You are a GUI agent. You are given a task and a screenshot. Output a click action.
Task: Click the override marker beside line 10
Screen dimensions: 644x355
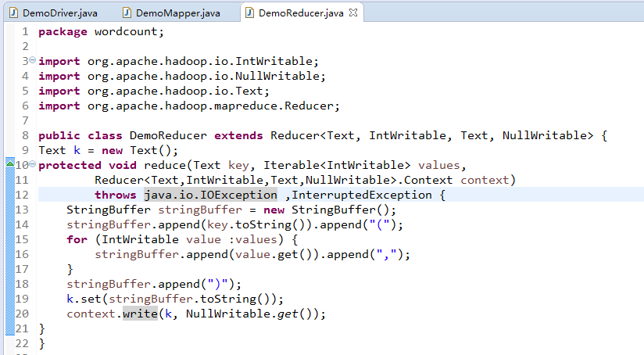[x=10, y=164]
